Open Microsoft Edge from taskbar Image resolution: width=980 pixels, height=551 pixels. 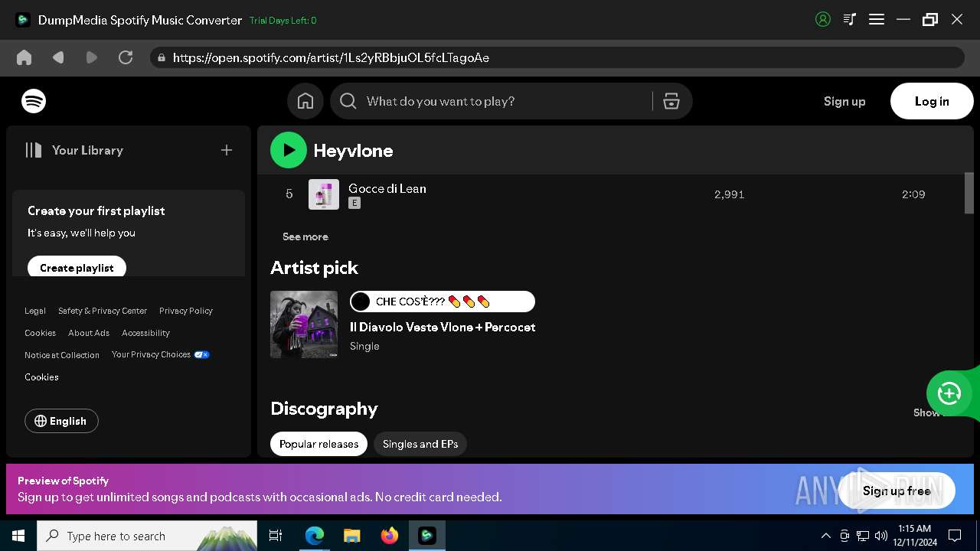point(315,536)
